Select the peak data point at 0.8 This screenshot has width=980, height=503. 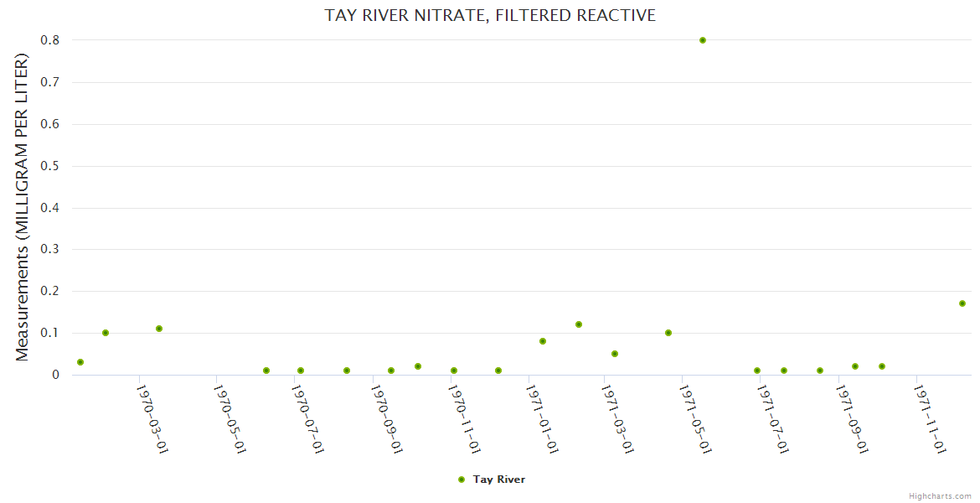[x=703, y=40]
